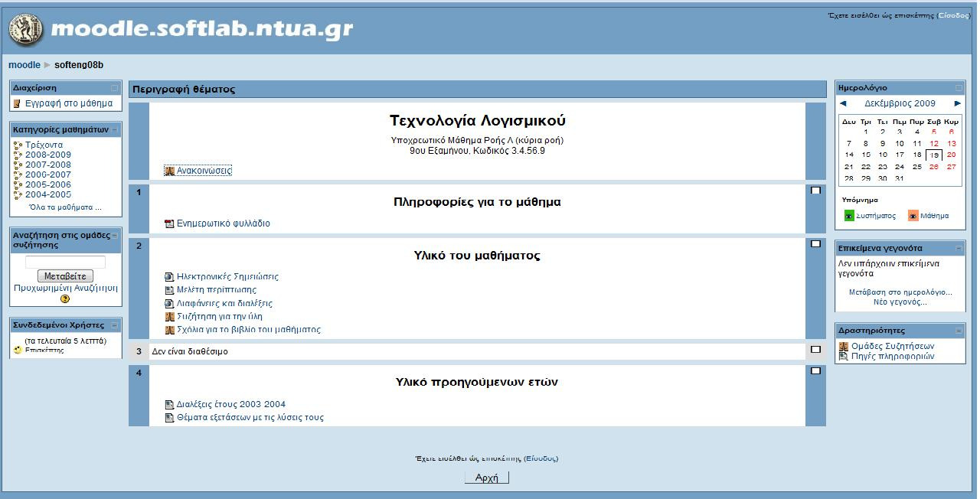Toggle Συστήματος events eye icon
The width and height of the screenshot is (980, 499).
(849, 216)
